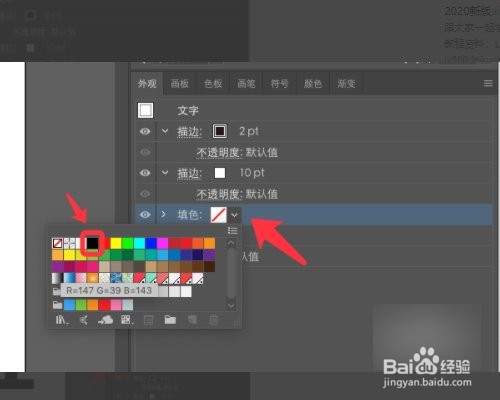500x400 pixels.
Task: Pick the bright green swatch in top row
Action: [x=127, y=243]
